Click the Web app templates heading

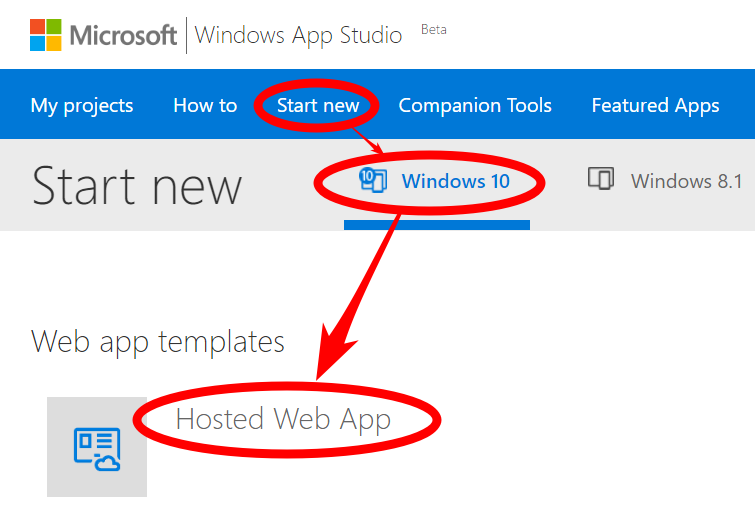click(x=158, y=341)
